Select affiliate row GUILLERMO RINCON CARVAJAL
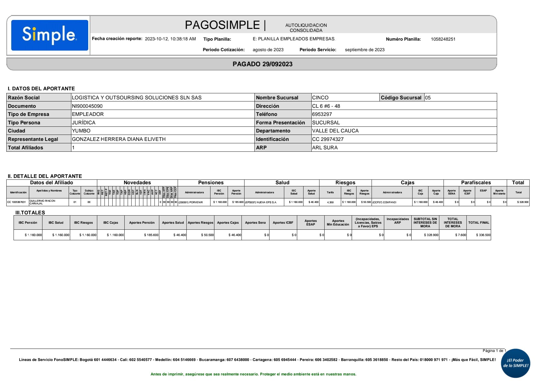Image resolution: width=542 pixels, height=392 pixels. 42,202
